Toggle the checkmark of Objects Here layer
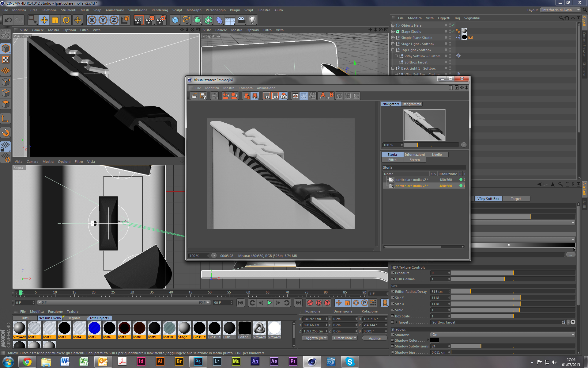The image size is (588, 368). coord(453,25)
